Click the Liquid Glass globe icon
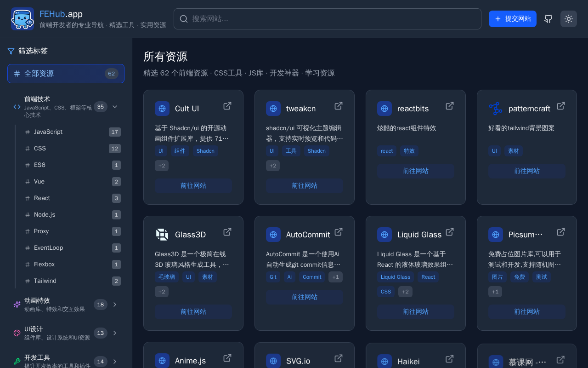Viewport: 588px width, 368px height. coord(384,235)
